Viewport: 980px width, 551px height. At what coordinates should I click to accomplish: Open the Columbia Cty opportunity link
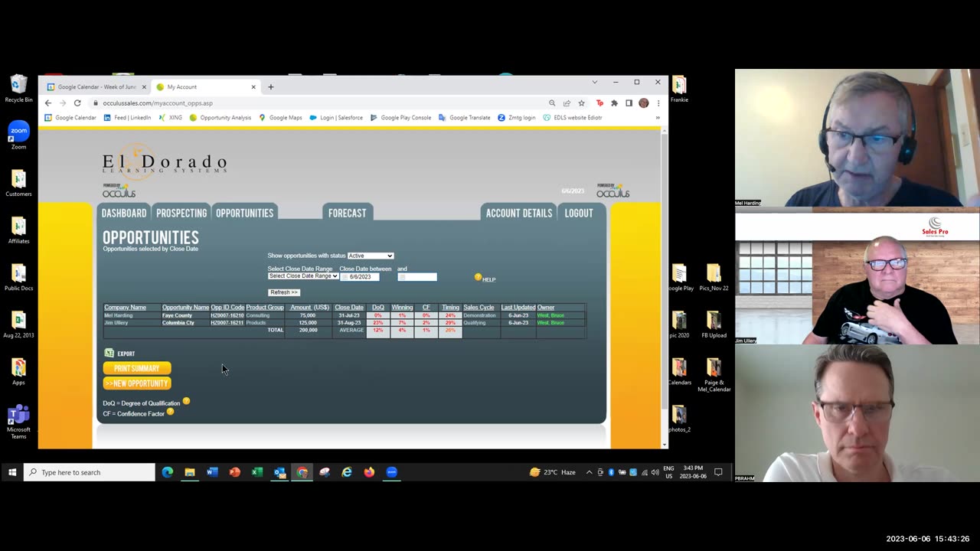click(x=178, y=323)
